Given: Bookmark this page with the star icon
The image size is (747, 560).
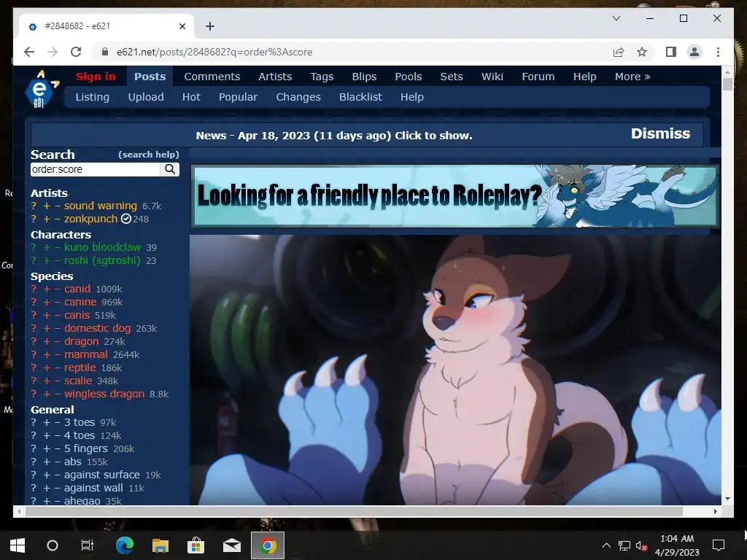Looking at the screenshot, I should pyautogui.click(x=642, y=52).
